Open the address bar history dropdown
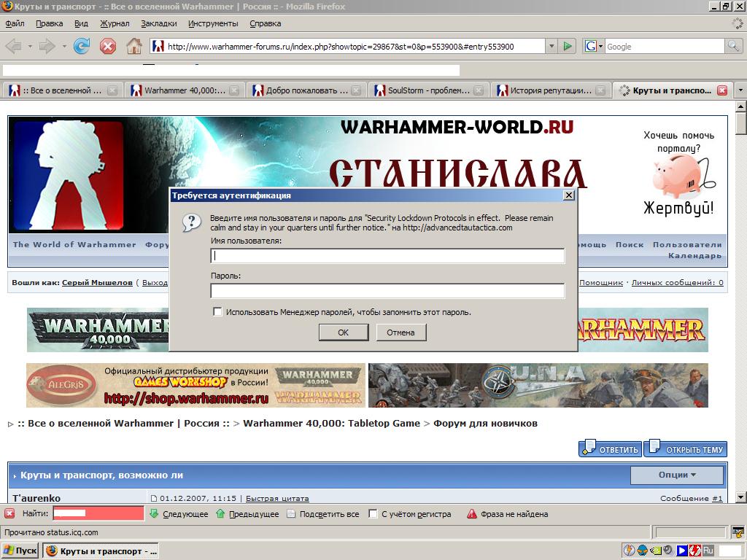Screen dimensions: 747x560 click(551, 46)
